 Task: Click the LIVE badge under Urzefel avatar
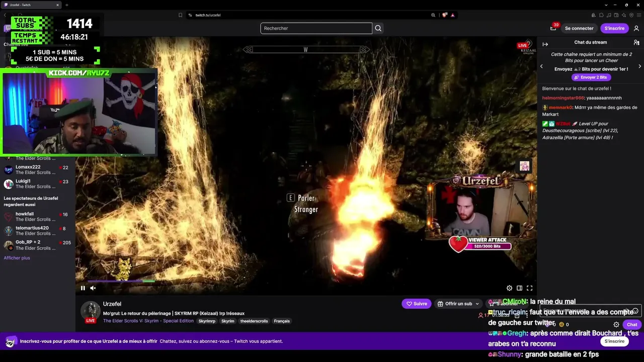[x=91, y=320]
